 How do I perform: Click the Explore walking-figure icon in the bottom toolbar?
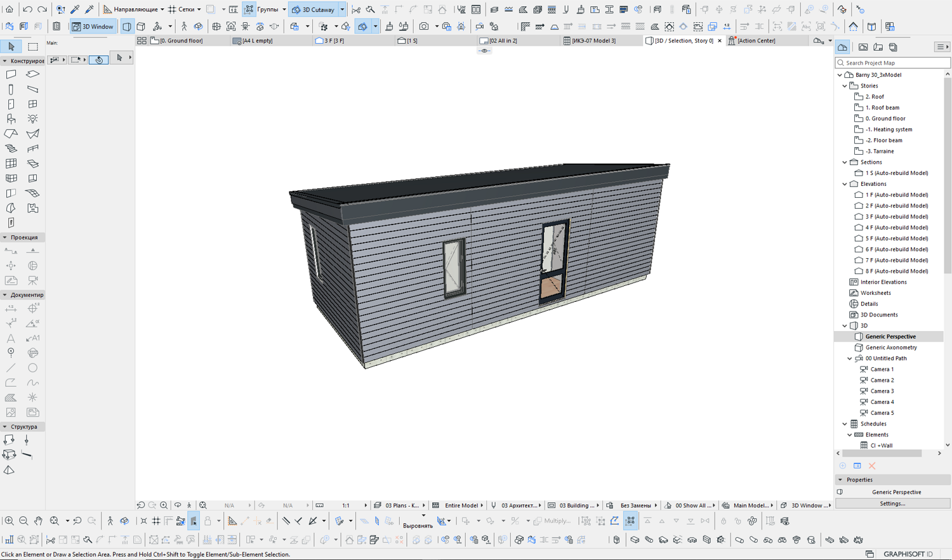point(110,521)
